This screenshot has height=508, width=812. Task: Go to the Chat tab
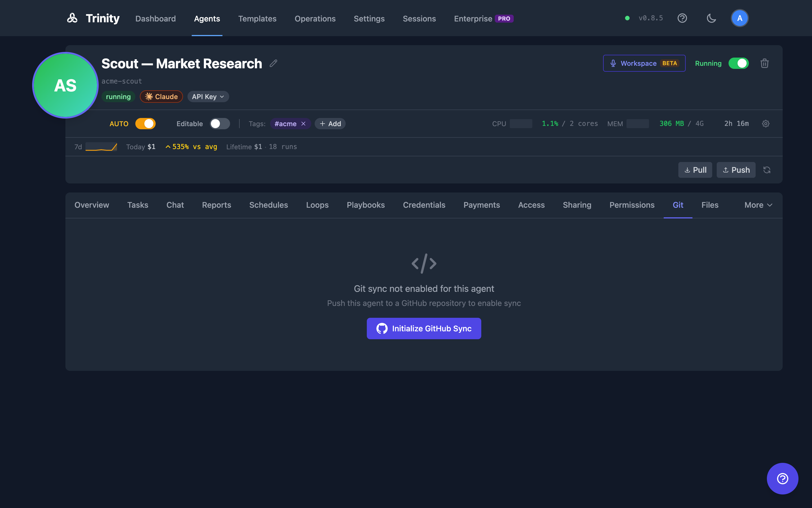(175, 205)
